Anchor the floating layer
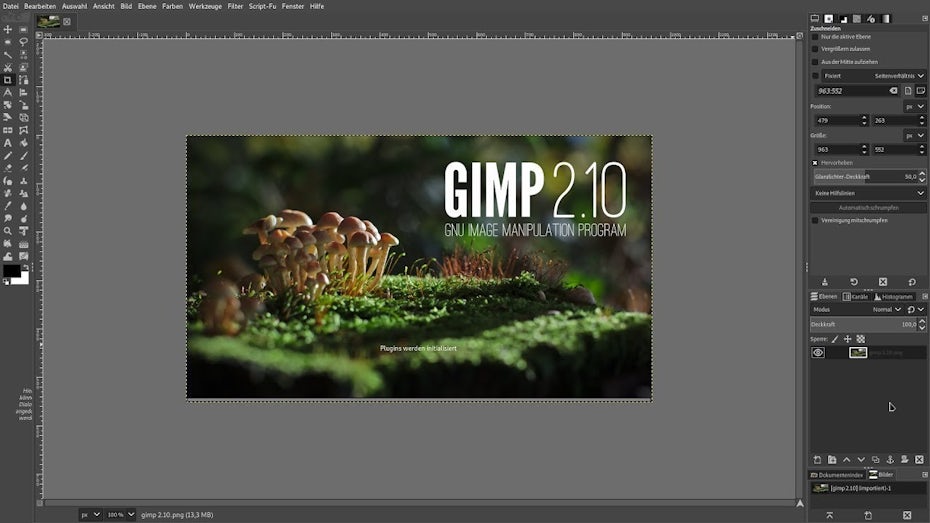930x523 pixels. [890, 460]
